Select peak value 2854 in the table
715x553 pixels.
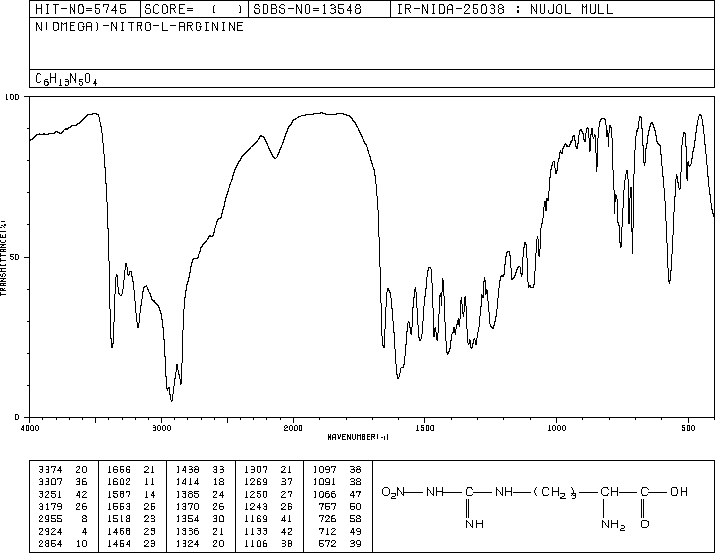click(50, 543)
